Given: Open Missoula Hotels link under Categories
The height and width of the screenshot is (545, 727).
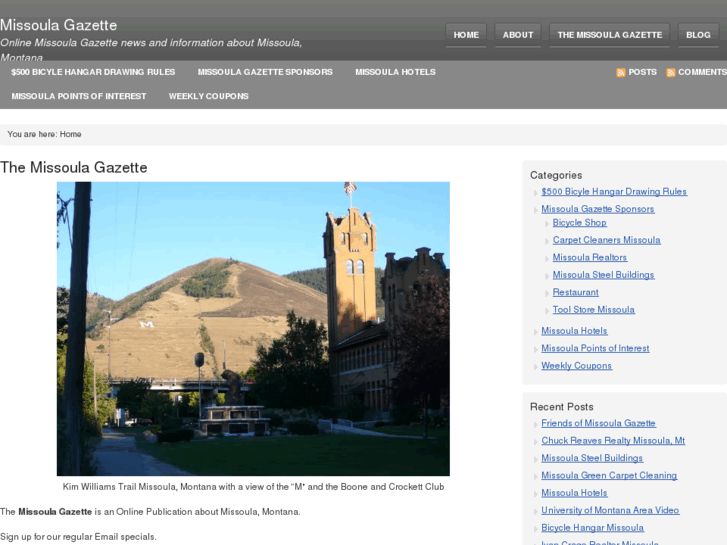Looking at the screenshot, I should coord(574,331).
